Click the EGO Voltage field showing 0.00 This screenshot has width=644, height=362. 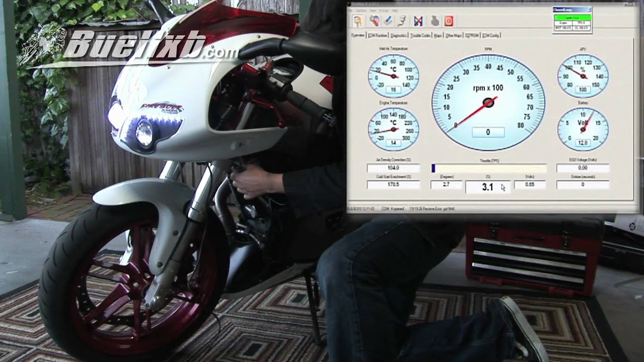click(x=583, y=168)
